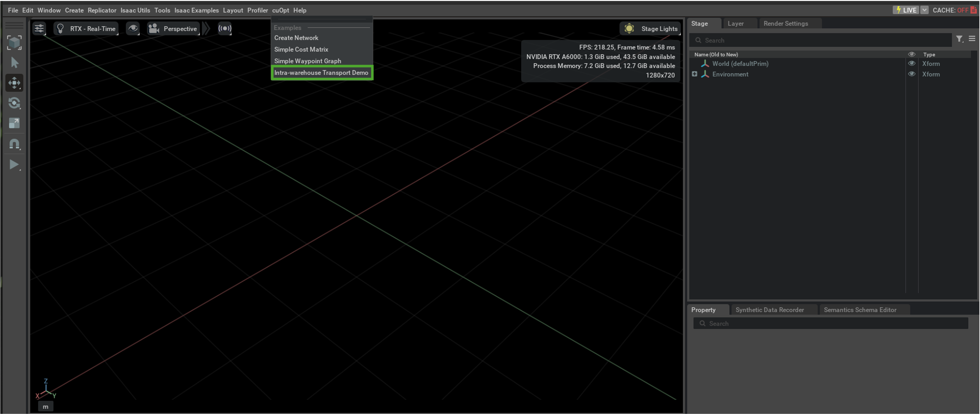
Task: Hide the Environment prim via eye
Action: [x=912, y=74]
